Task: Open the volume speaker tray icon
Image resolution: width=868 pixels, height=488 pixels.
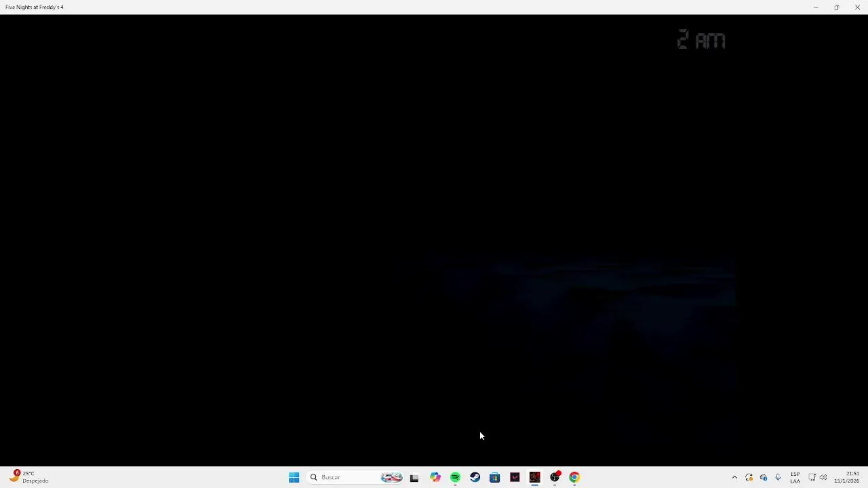Action: click(823, 477)
